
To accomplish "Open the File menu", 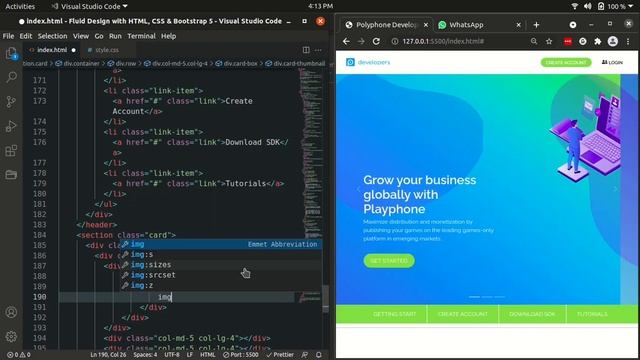I will pos(8,36).
